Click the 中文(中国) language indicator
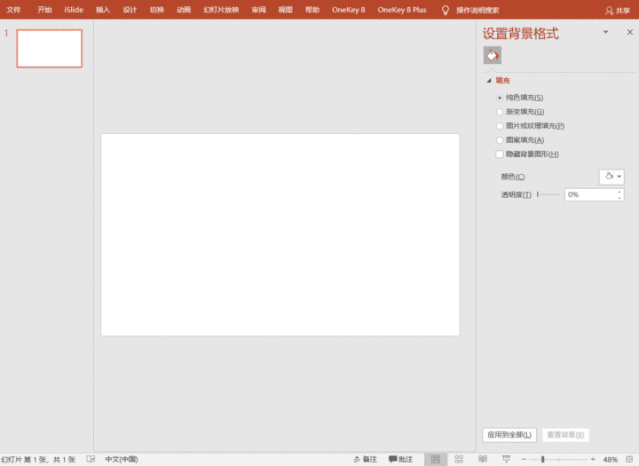Image resolution: width=639 pixels, height=466 pixels. coord(121,459)
